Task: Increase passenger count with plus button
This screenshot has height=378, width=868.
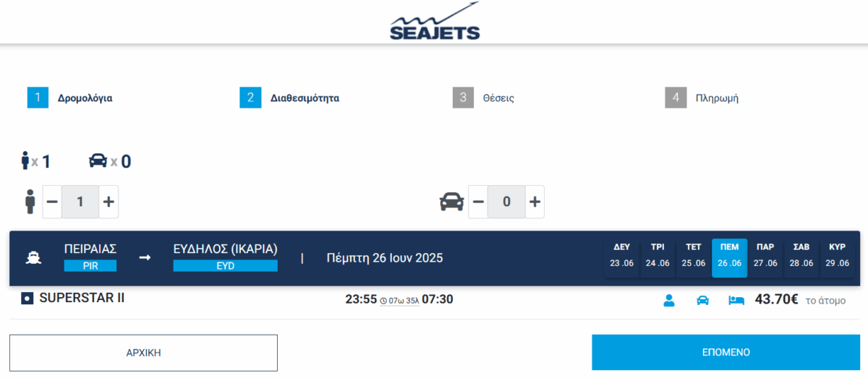Action: [x=109, y=202]
